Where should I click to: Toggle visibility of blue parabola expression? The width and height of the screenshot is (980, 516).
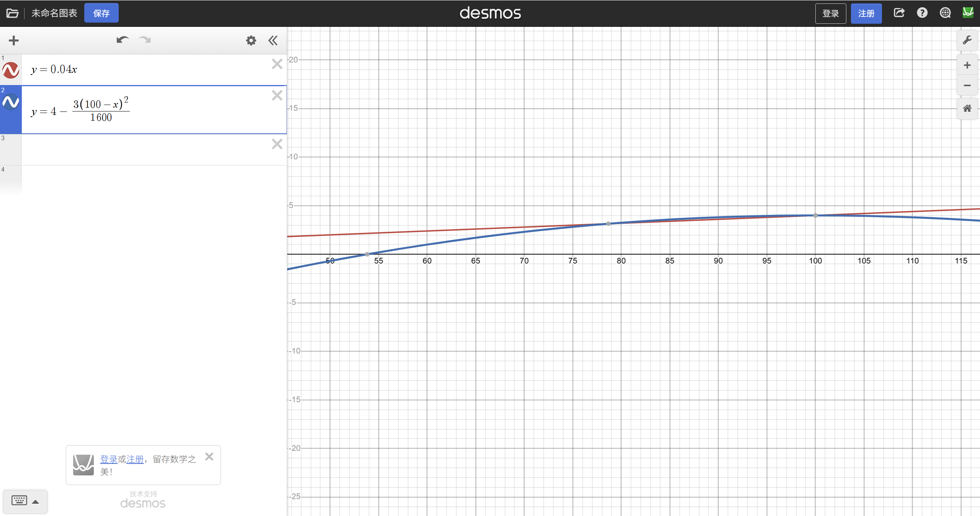click(x=11, y=102)
